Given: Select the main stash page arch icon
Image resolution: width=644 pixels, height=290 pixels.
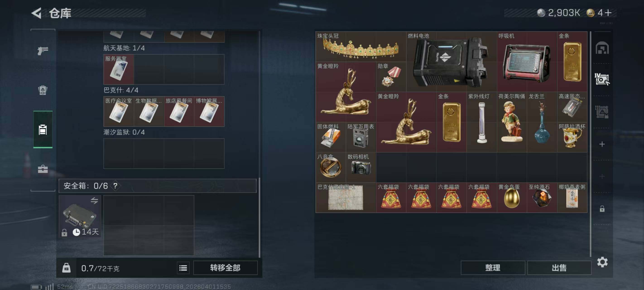Looking at the screenshot, I should (602, 48).
